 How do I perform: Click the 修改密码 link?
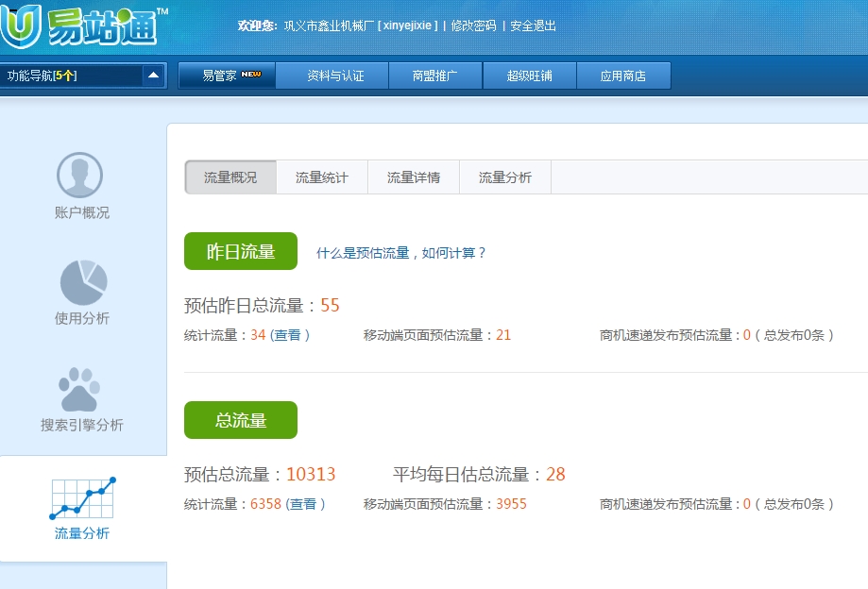[x=473, y=26]
